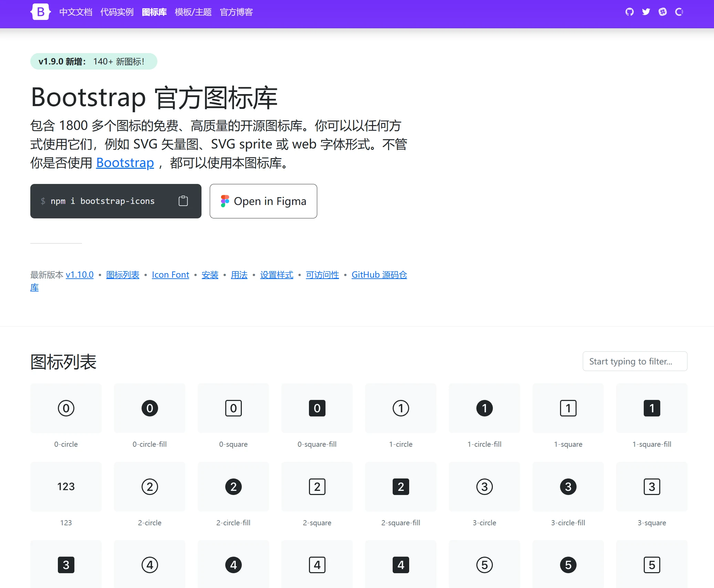714x588 pixels.
Task: Select the 1-square-fill icon
Action: click(x=652, y=408)
